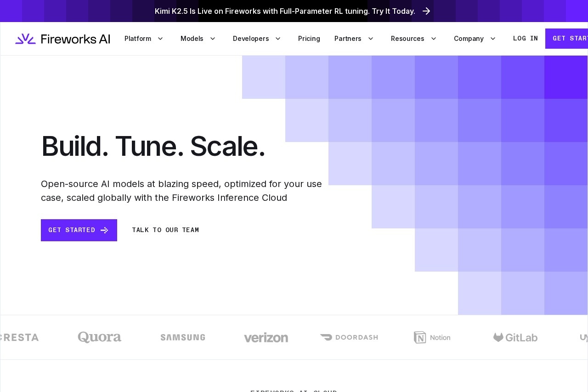The image size is (588, 392).
Task: Open the Models dropdown chevron
Action: pyautogui.click(x=213, y=39)
